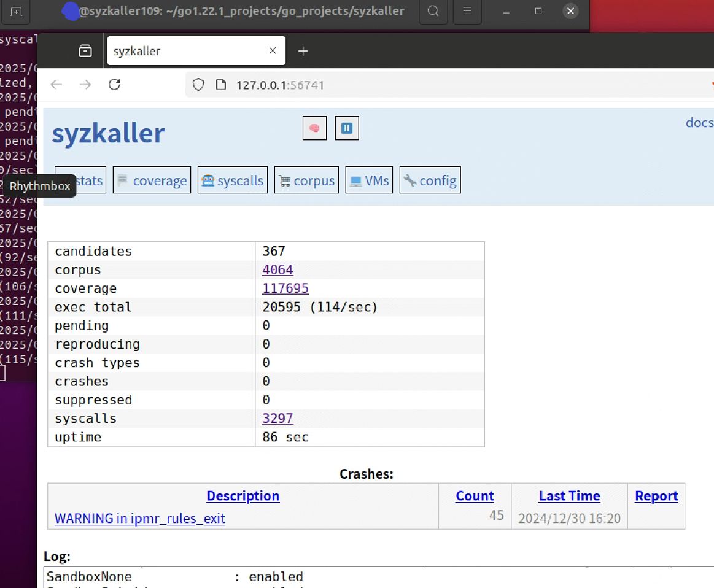Screen dimensions: 714x588
Task: Click the brain expert-mode icon
Action: (314, 128)
